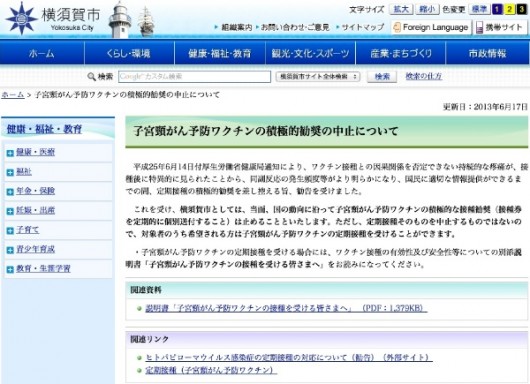
Task: Click the Yokosuka City emblem logo
Action: 22,18
